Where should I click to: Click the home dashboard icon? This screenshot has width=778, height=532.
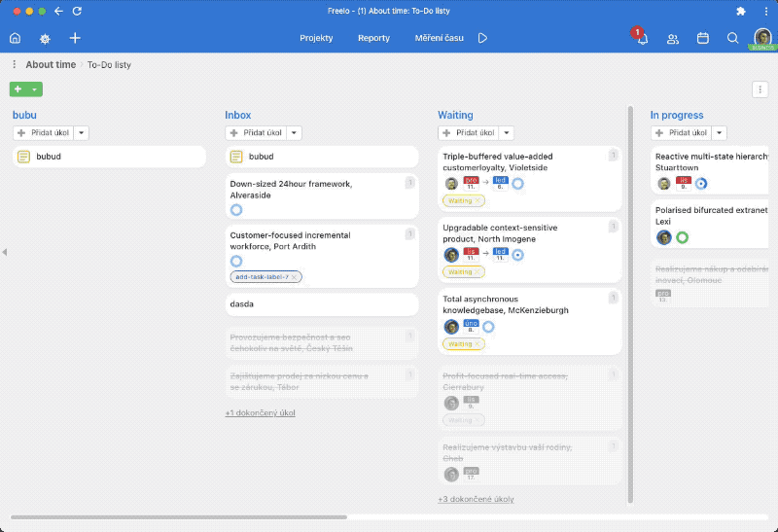15,39
